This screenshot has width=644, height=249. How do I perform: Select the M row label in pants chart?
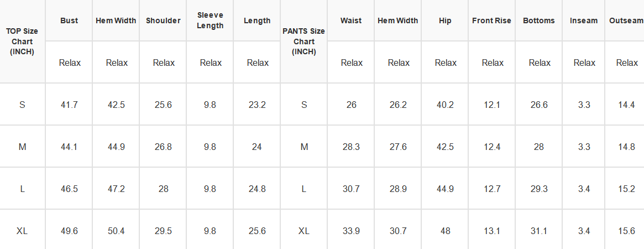304,147
